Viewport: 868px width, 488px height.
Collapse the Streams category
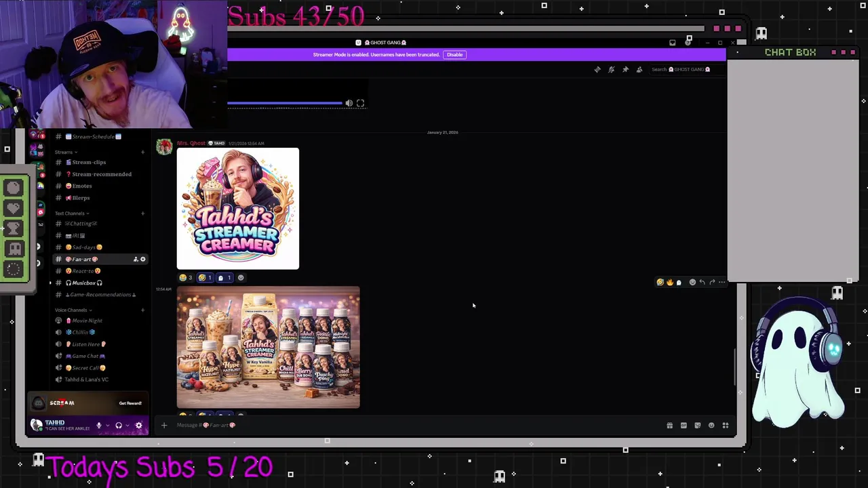66,152
